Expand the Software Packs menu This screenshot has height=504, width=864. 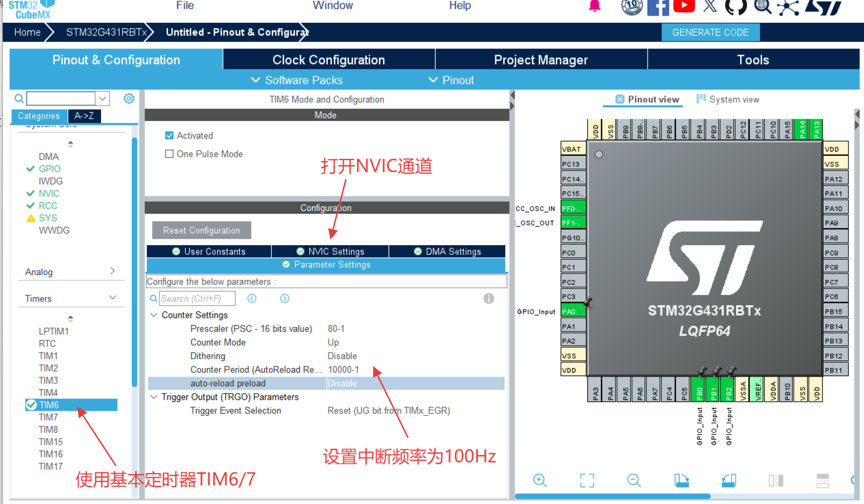297,80
